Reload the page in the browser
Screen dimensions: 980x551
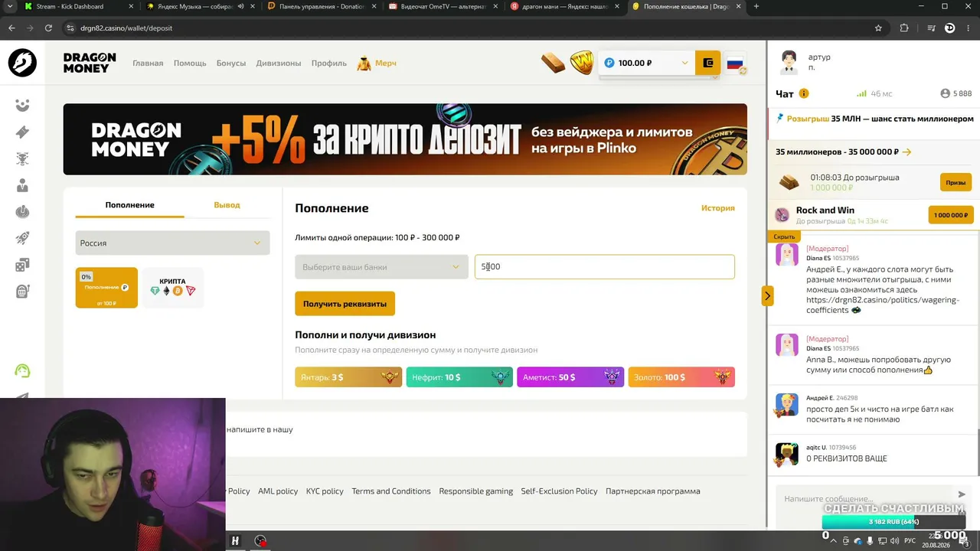pyautogui.click(x=48, y=28)
